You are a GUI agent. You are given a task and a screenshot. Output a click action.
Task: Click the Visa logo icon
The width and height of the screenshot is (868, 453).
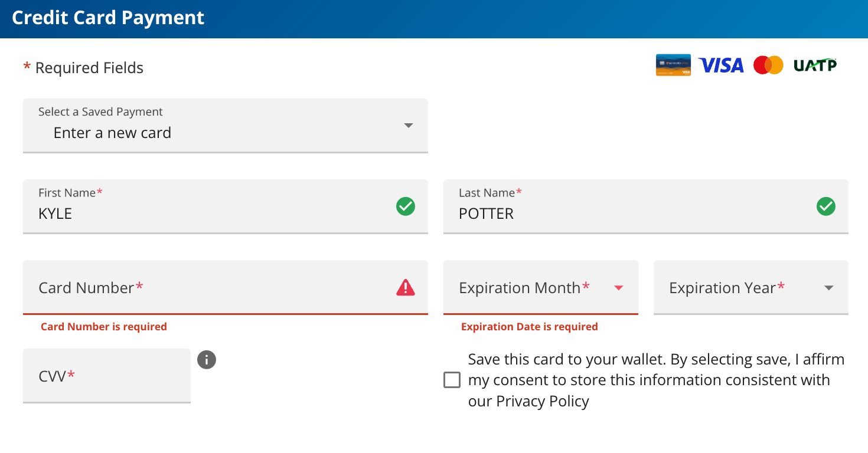(720, 65)
